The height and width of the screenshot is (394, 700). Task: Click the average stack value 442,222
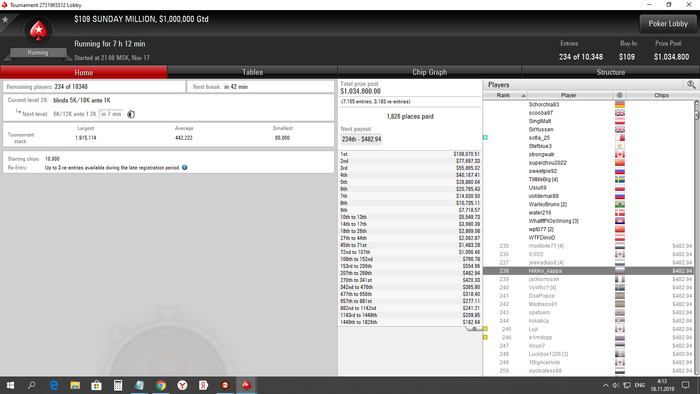click(184, 138)
